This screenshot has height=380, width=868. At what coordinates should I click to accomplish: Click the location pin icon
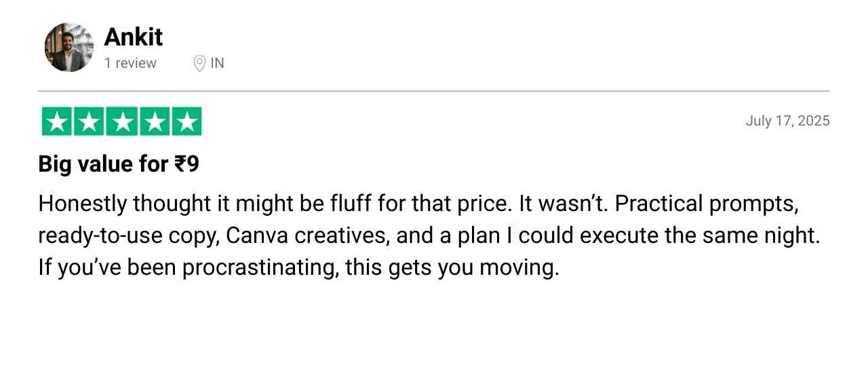click(199, 64)
